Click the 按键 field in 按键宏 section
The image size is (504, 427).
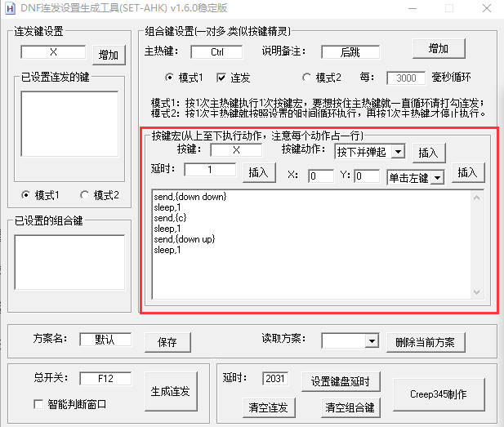click(x=236, y=150)
